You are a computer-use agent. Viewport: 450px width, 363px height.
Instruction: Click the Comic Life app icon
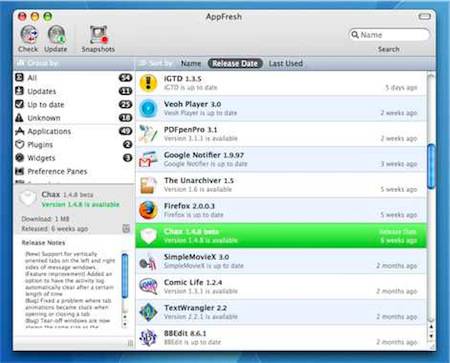click(x=148, y=286)
